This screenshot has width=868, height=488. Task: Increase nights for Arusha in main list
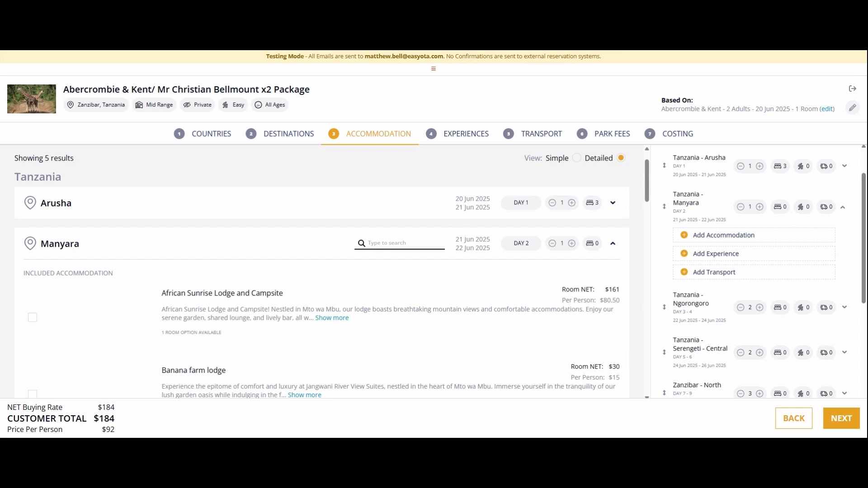pos(572,203)
